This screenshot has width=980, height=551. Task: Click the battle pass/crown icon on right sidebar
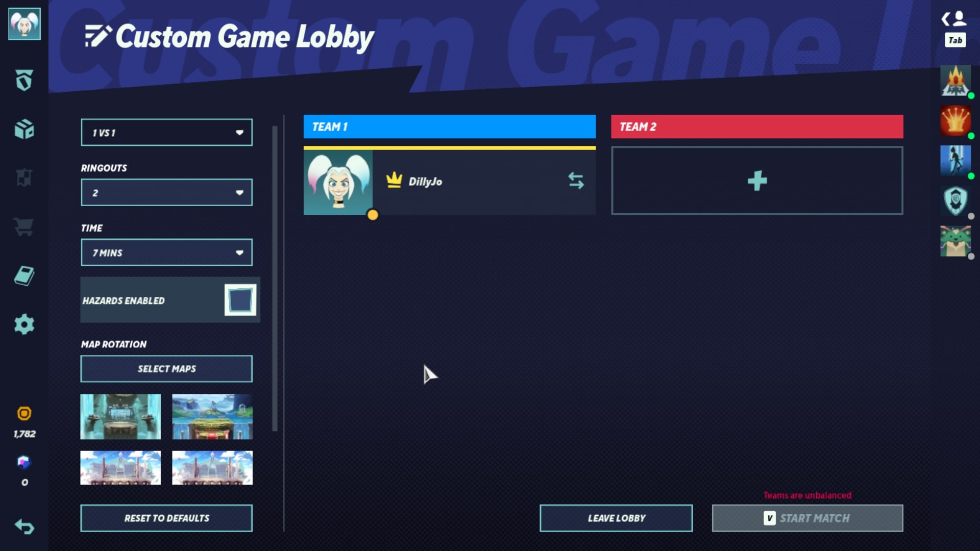(954, 121)
